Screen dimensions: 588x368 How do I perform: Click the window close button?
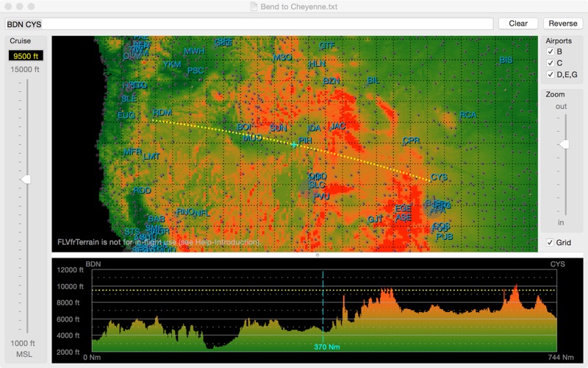pyautogui.click(x=8, y=7)
